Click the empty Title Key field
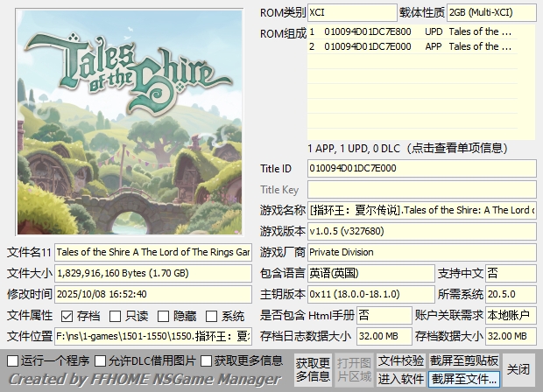This screenshot has height=392, width=543. (421, 190)
